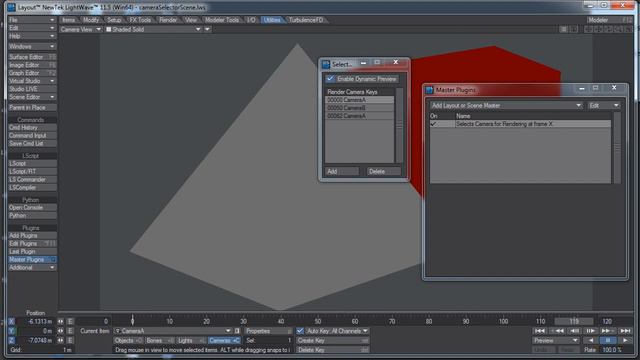Open envelope E for Z channel
The image size is (640, 360).
70,340
